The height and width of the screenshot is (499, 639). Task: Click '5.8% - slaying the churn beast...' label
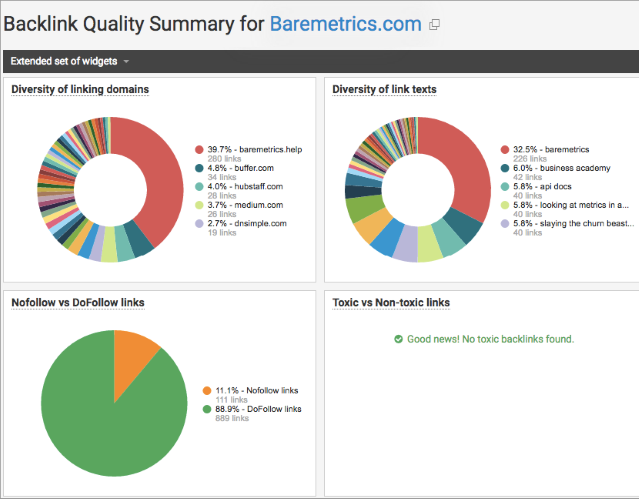coord(573,223)
